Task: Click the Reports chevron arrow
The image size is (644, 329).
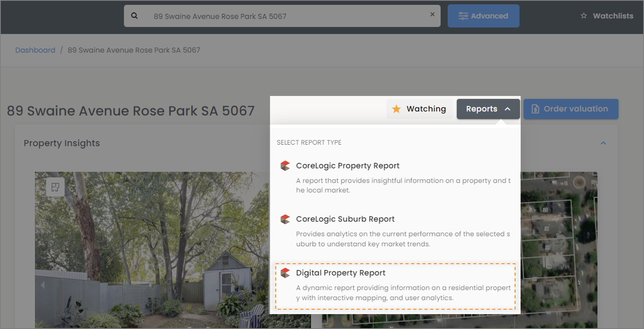Action: coord(508,109)
